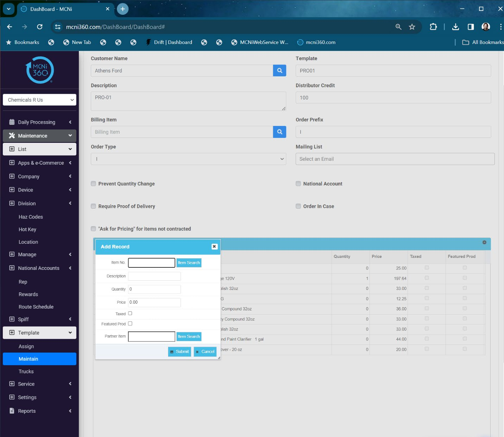Image resolution: width=504 pixels, height=437 pixels.
Task: Click inside the Item No. input field
Action: (151, 262)
